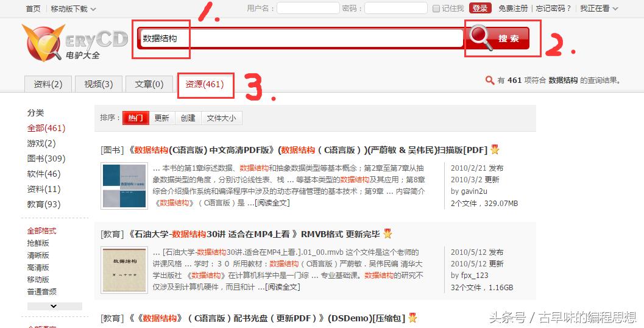Select category 游戏(2)
Image resolution: width=644 pixels, height=328 pixels.
tap(41, 143)
